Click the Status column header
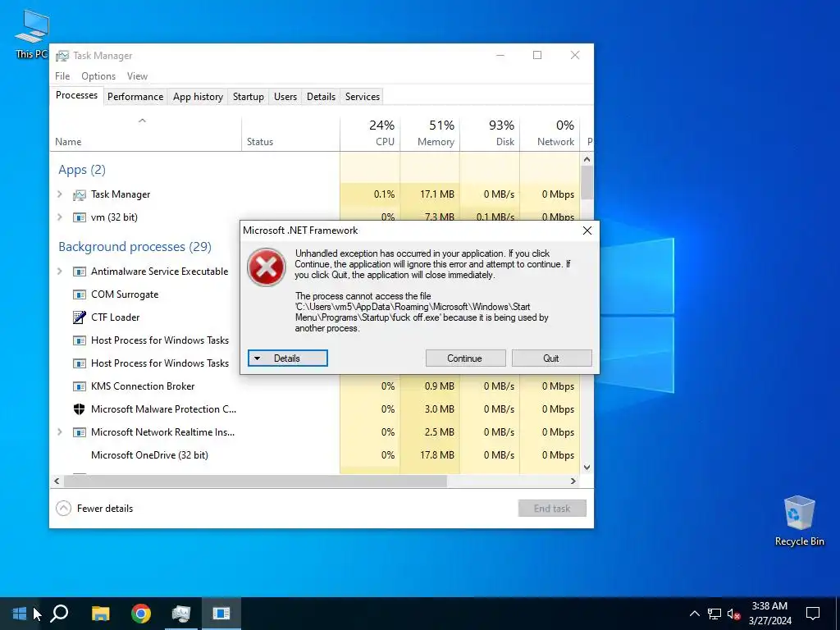 tap(290, 134)
